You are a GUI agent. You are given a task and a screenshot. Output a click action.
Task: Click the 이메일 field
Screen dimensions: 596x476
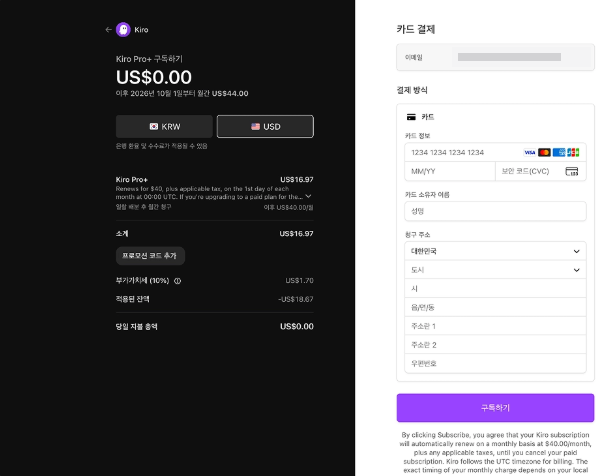[x=495, y=57]
